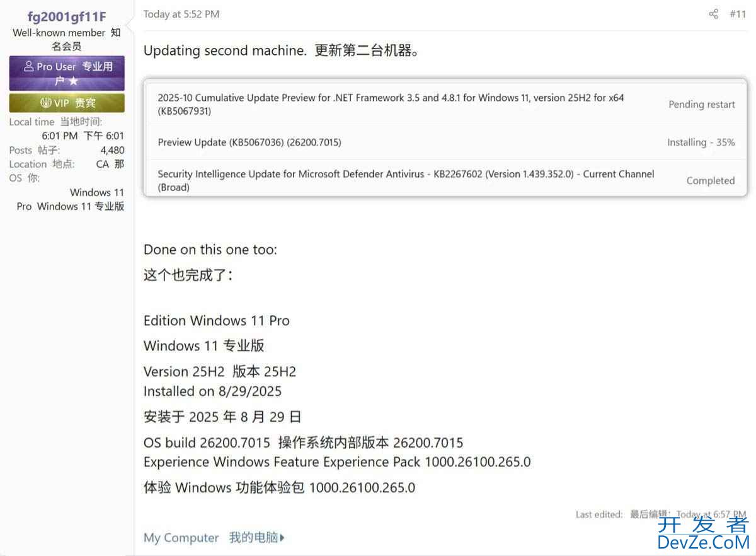
Task: Open the 4,480 posts count
Action: click(x=112, y=150)
